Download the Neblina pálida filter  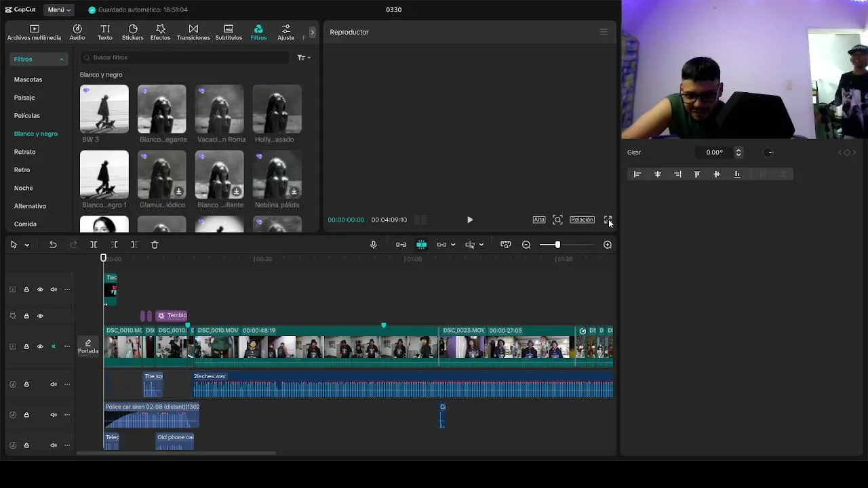[x=294, y=192]
